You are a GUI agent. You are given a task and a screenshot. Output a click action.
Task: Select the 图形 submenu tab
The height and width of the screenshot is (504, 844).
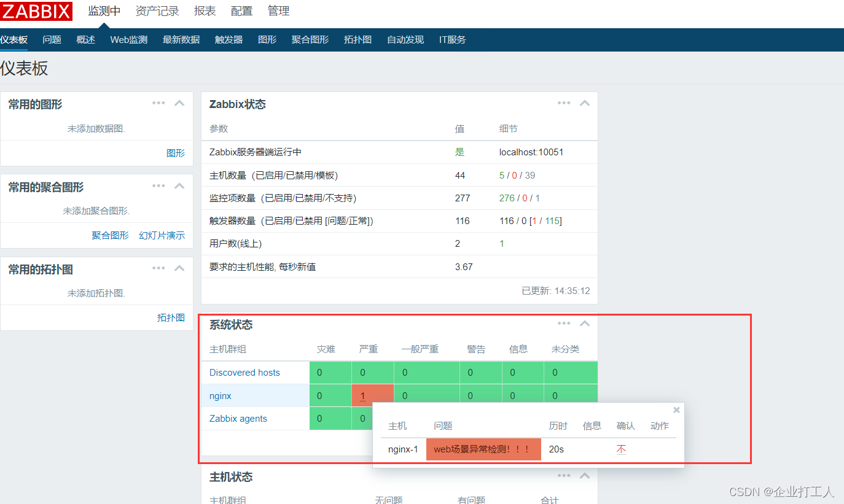point(267,40)
